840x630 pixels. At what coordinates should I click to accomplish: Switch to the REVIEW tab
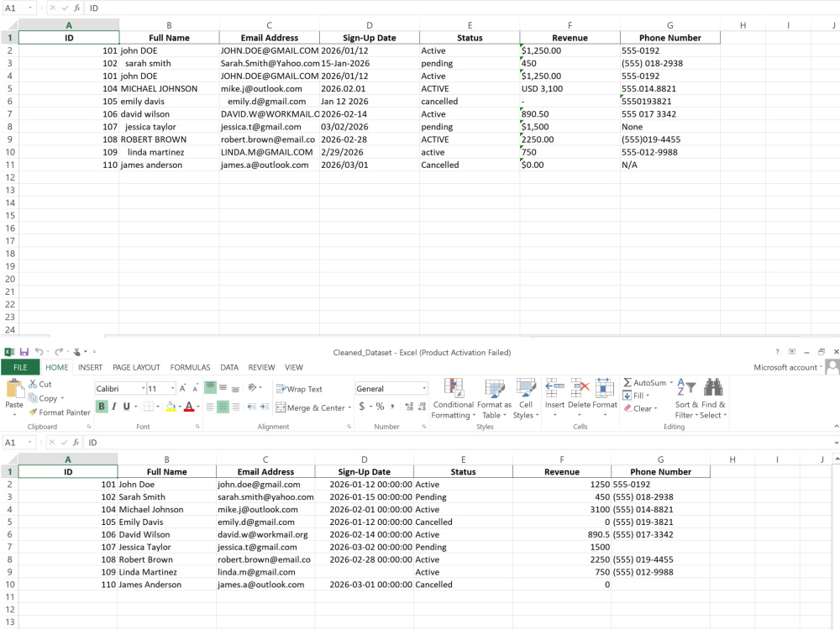[261, 367]
